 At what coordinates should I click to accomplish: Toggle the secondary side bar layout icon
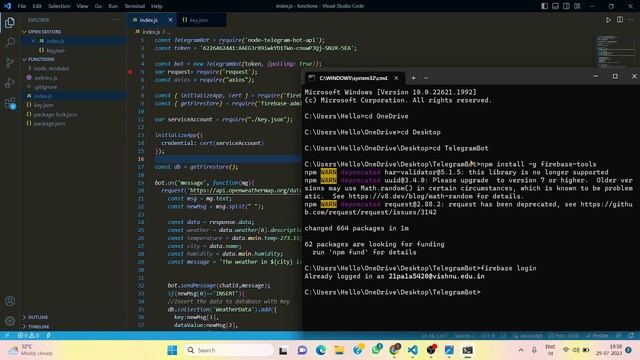pyautogui.click(x=567, y=6)
